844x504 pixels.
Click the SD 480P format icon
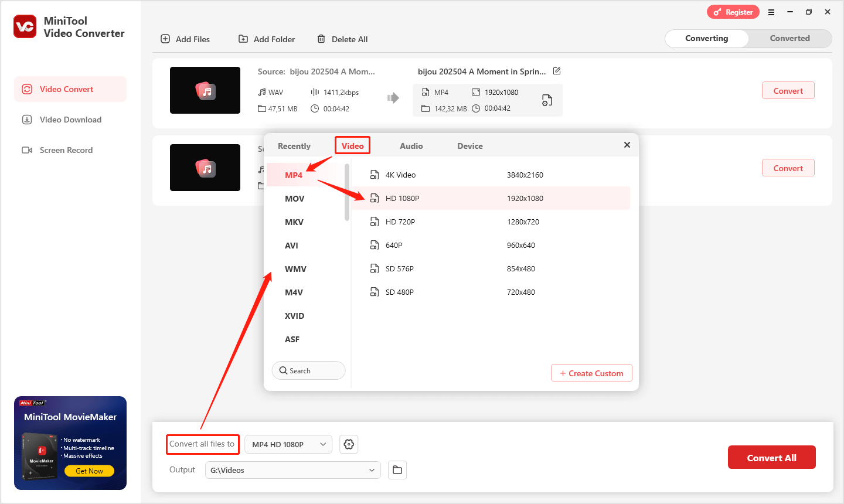(375, 292)
